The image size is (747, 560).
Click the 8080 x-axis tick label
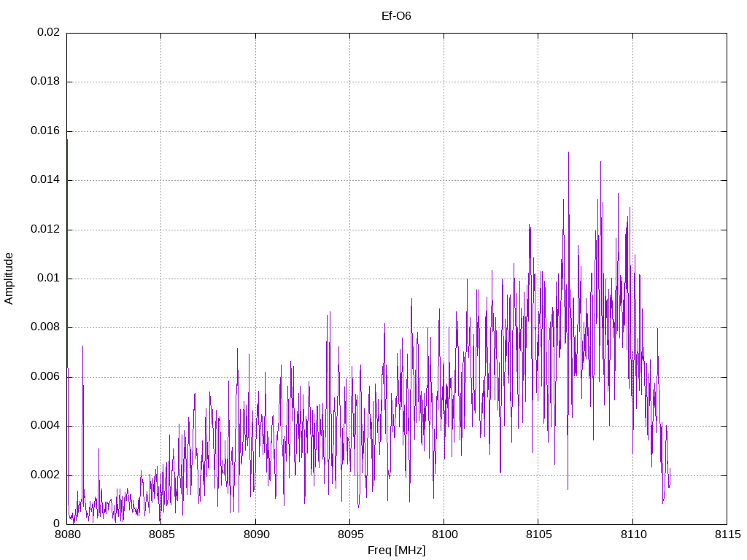click(67, 534)
